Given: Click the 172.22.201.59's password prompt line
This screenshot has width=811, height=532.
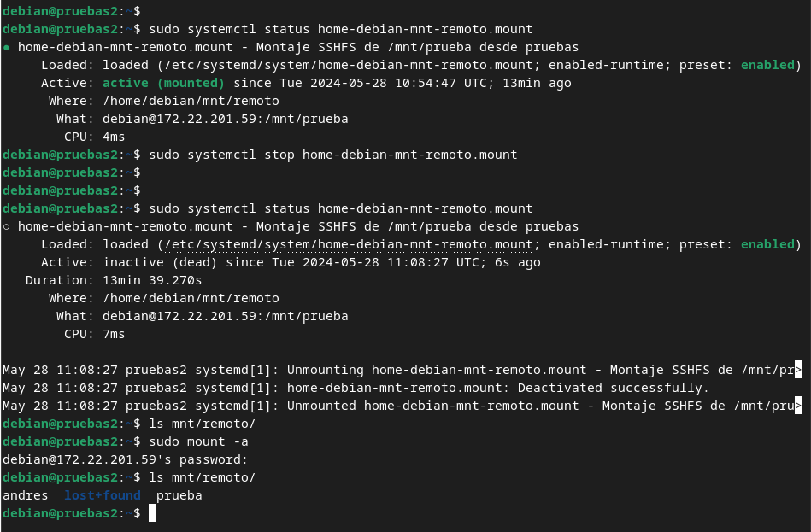Looking at the screenshot, I should point(126,459).
